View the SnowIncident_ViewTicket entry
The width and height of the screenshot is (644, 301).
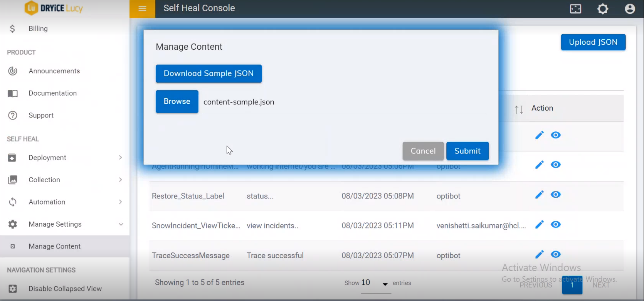(x=556, y=224)
